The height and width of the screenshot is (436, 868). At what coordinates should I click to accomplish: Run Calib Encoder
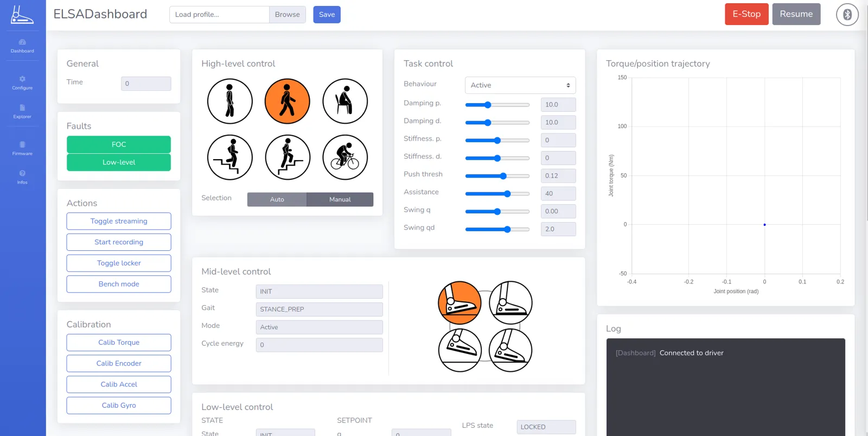(119, 364)
